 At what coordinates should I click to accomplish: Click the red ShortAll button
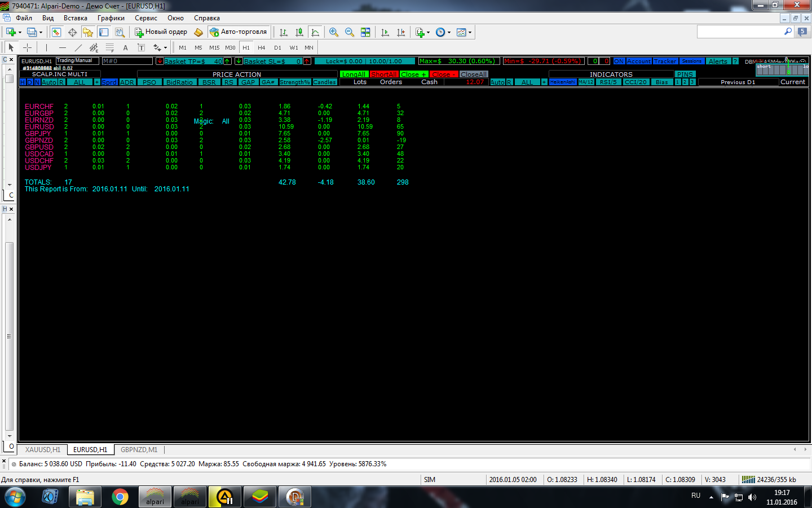[x=384, y=75]
